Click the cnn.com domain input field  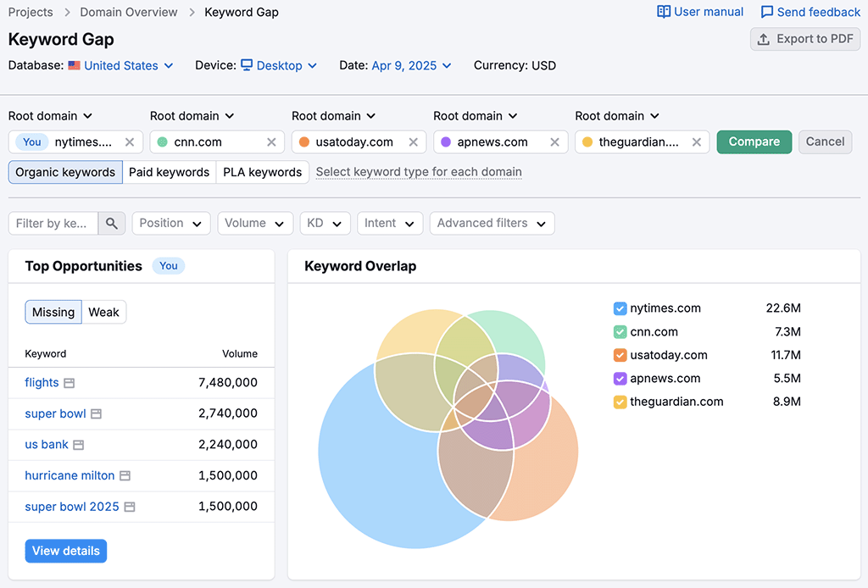point(217,142)
